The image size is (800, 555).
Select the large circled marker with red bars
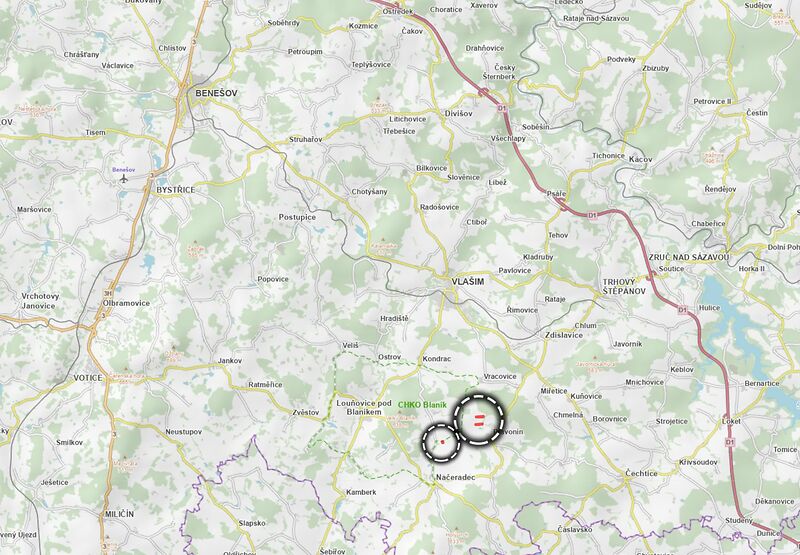pyautogui.click(x=479, y=420)
